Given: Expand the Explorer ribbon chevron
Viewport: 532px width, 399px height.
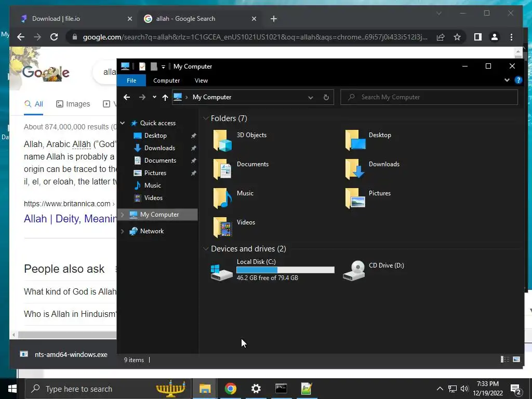Looking at the screenshot, I should click(507, 80).
